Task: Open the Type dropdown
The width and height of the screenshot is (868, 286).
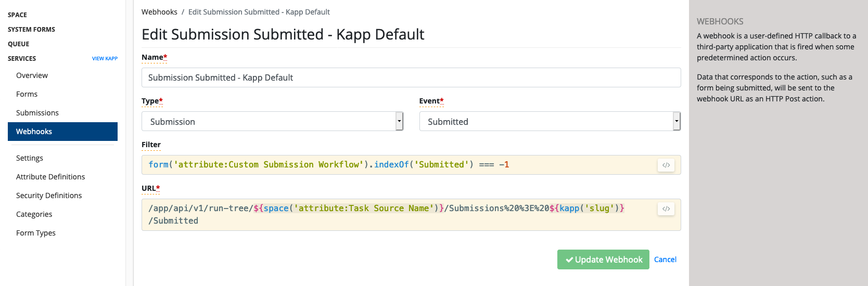Action: tap(272, 121)
